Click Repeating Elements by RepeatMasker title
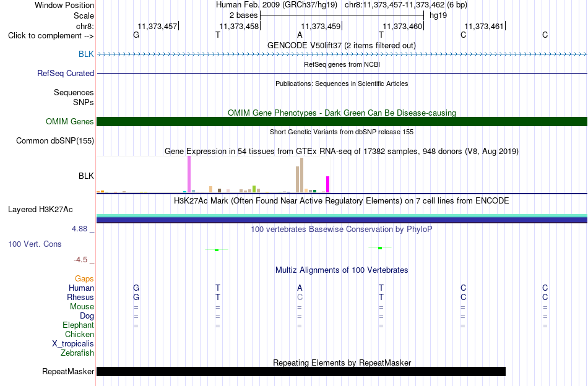 [342, 362]
